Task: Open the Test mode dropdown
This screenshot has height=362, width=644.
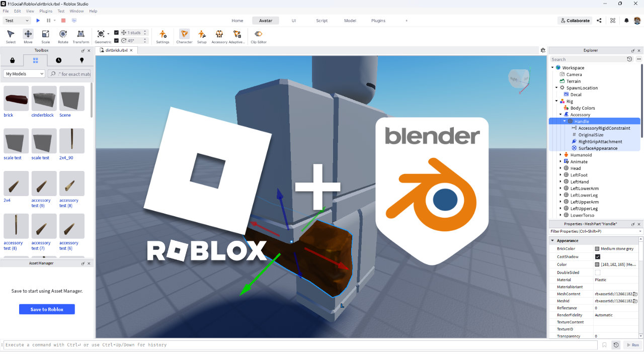Action: click(x=16, y=21)
